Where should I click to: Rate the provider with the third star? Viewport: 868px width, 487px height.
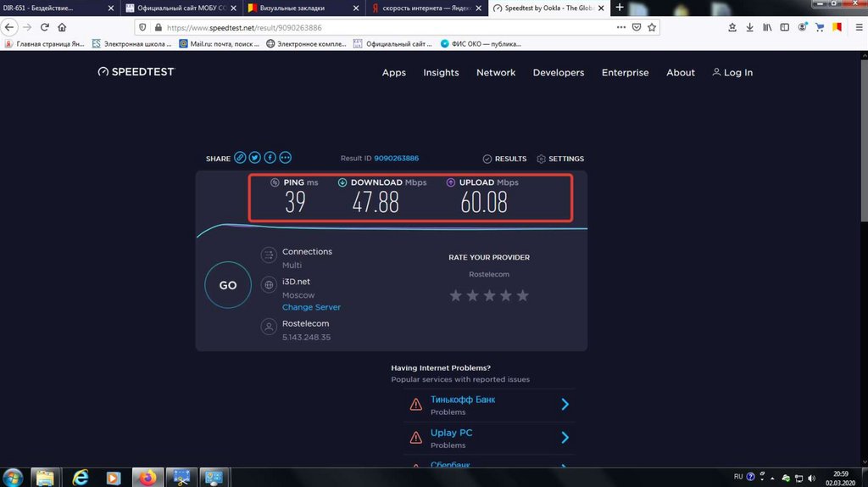[x=489, y=295]
